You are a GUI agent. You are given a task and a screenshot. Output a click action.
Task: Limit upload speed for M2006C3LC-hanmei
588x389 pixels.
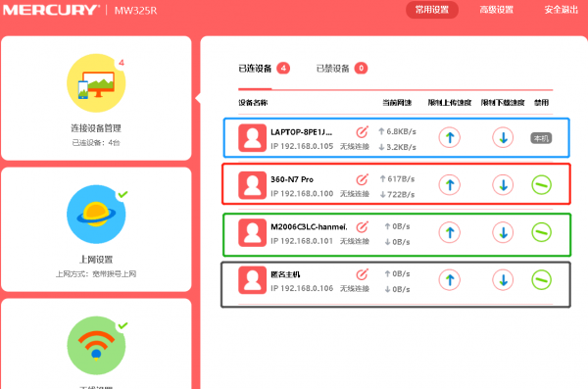[x=449, y=232]
